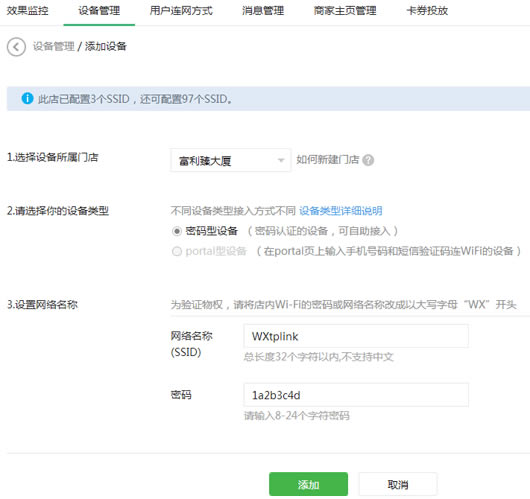Click the 1.选择设备所属门店 label

53,157
